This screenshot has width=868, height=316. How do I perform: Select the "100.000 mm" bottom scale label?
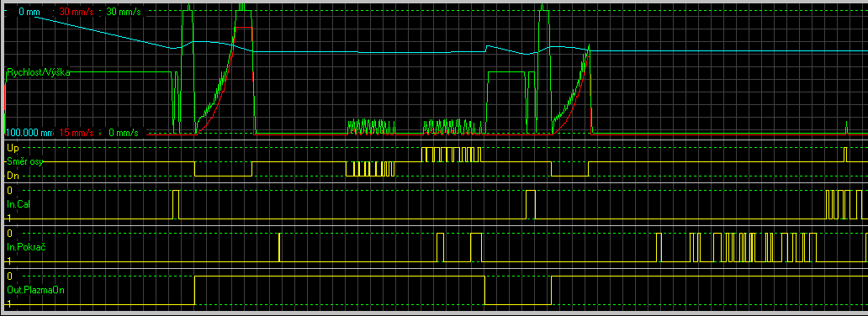pos(29,133)
